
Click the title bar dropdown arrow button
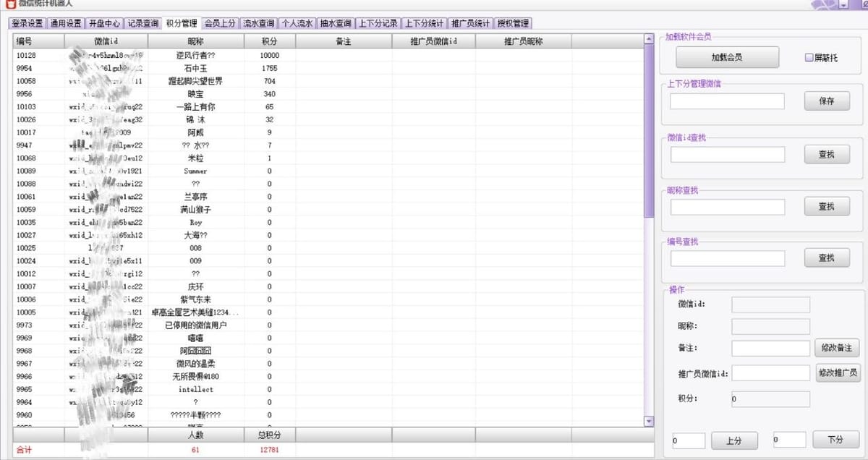tap(844, 4)
